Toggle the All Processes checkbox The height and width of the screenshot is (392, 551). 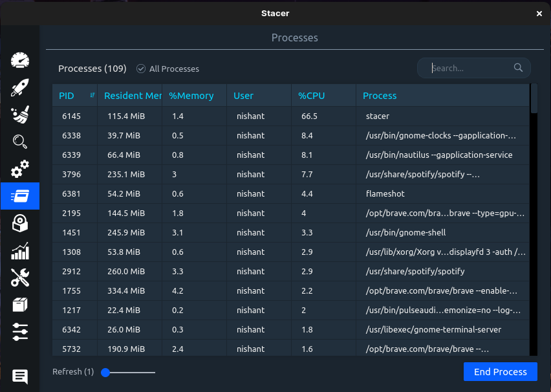pos(141,69)
